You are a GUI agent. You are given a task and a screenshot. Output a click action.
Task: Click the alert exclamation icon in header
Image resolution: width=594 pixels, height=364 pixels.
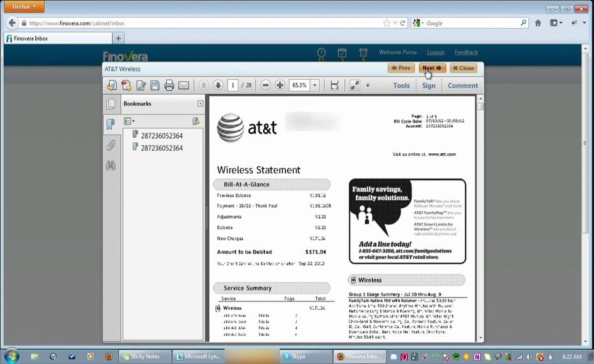(321, 53)
